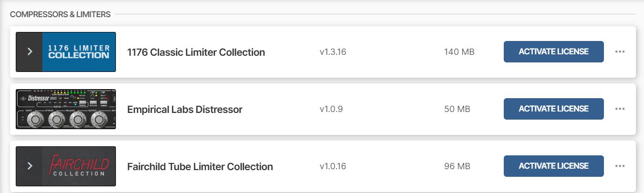Click version v1.0.9 of the Distressor
The image size is (644, 193).
(331, 109)
